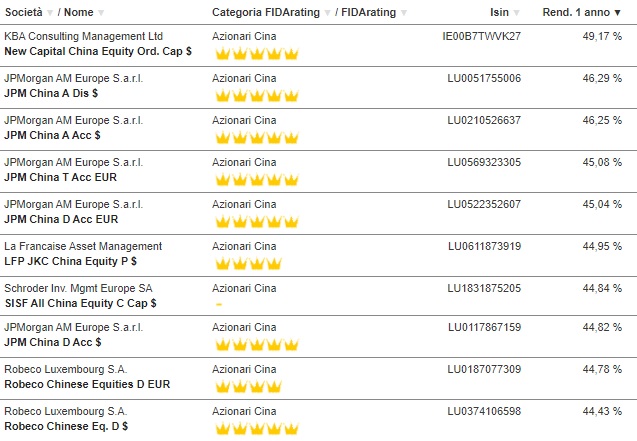Image resolution: width=637 pixels, height=441 pixels.
Task: Click JPM China A Dis crown rating
Action: point(257,96)
